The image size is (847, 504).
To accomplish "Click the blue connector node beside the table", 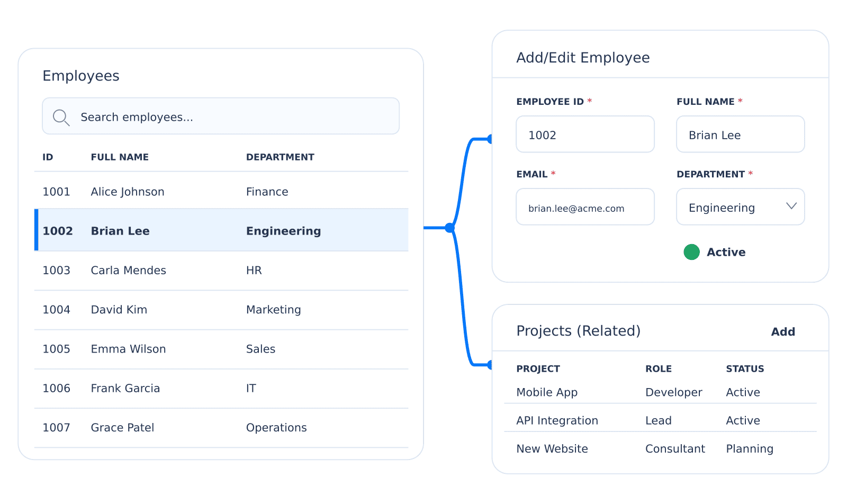I will tap(450, 228).
